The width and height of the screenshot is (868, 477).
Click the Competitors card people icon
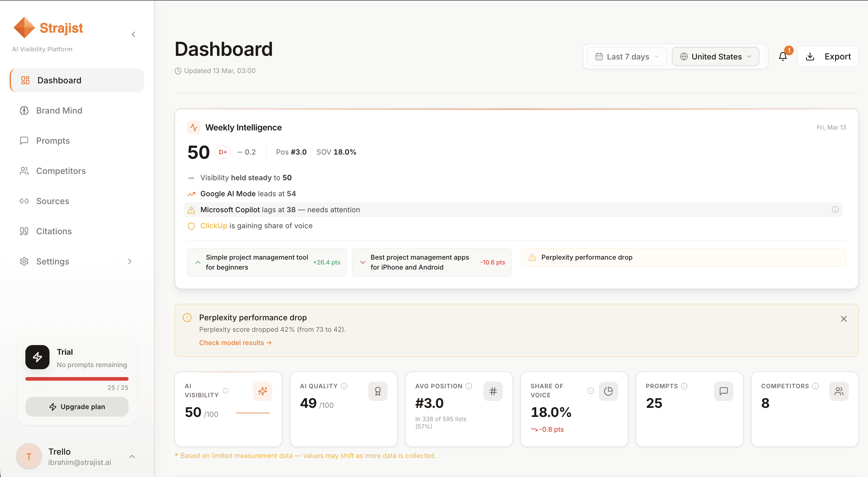[839, 391]
